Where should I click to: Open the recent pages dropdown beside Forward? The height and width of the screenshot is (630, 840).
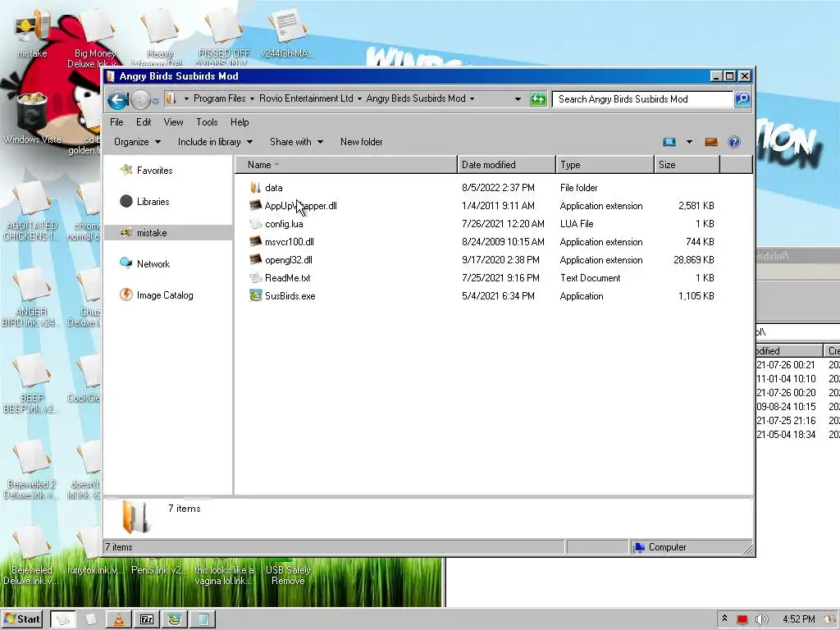pyautogui.click(x=155, y=100)
